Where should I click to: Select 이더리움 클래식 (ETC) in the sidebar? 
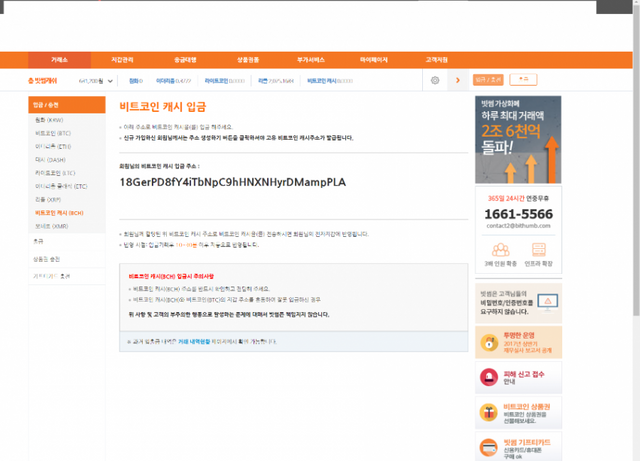pyautogui.click(x=61, y=186)
